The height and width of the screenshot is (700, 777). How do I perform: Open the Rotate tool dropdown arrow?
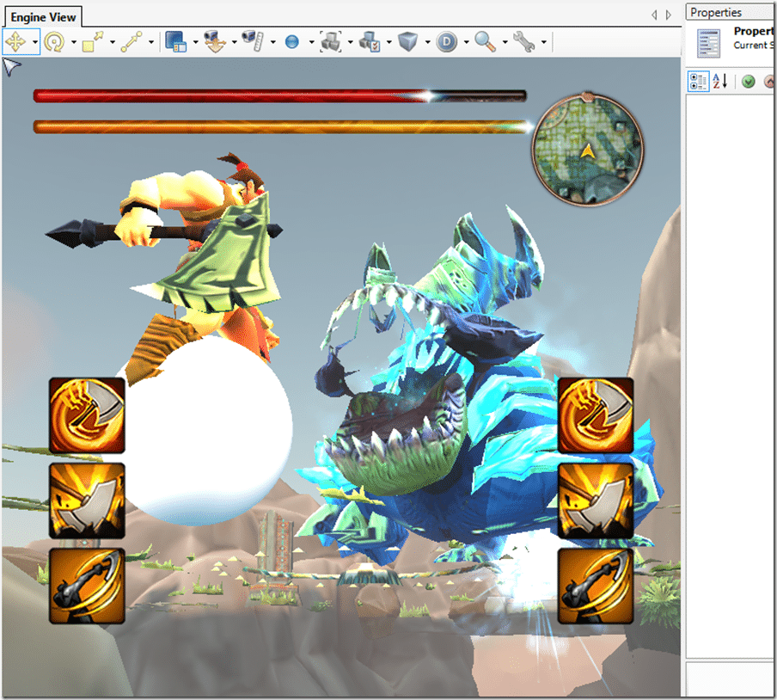click(x=73, y=42)
